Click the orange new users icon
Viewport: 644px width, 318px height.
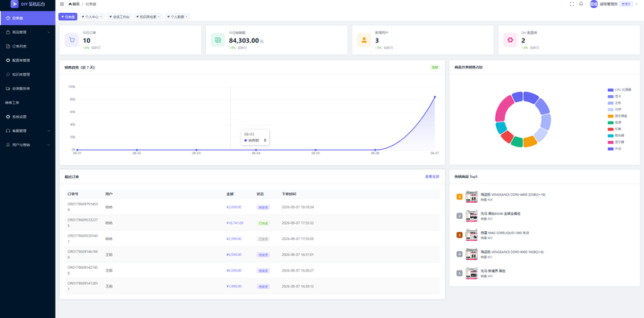point(364,40)
